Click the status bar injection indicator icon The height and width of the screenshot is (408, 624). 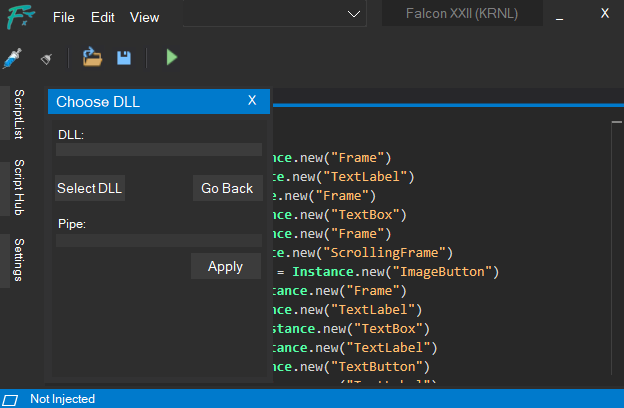[x=10, y=400]
